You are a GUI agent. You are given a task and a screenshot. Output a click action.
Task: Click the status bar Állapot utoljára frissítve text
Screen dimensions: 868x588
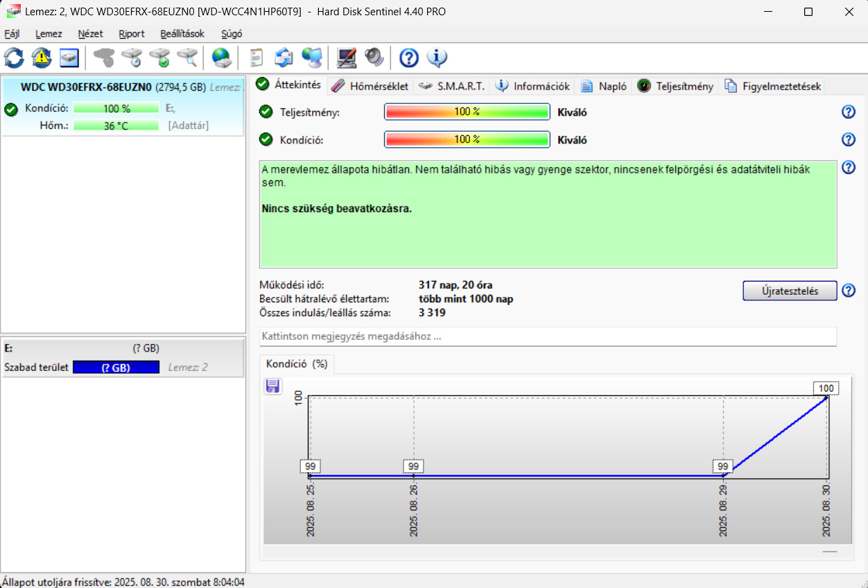point(123,582)
